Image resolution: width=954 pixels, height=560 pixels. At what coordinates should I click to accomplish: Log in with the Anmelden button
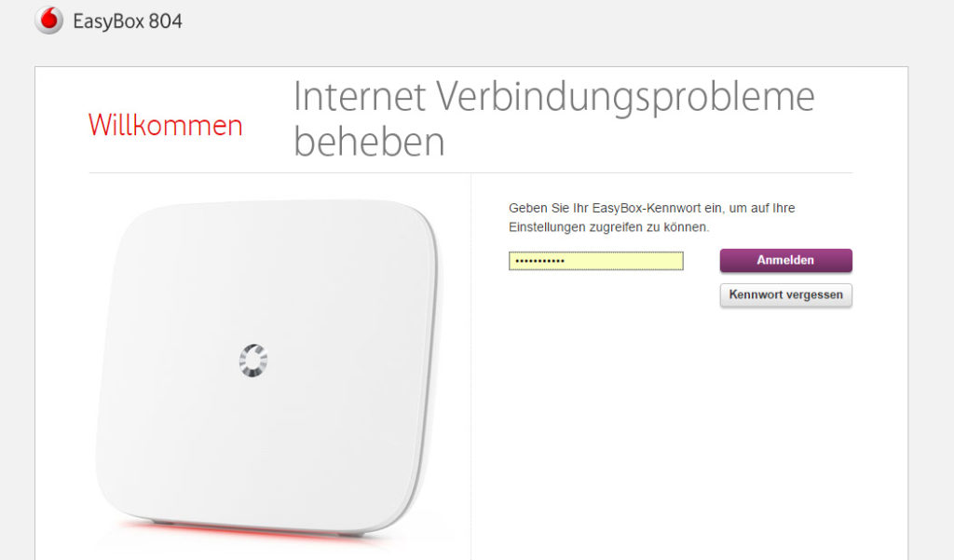[785, 261]
